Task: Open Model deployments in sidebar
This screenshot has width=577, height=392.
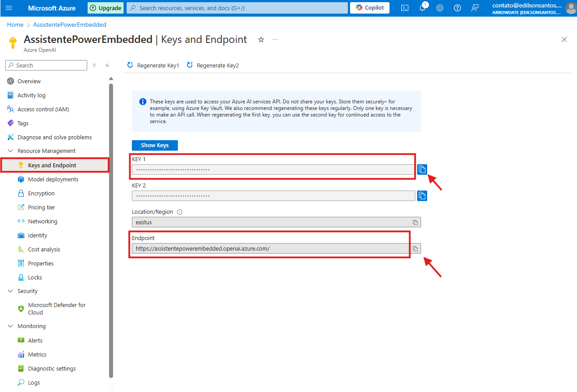Action: [53, 179]
